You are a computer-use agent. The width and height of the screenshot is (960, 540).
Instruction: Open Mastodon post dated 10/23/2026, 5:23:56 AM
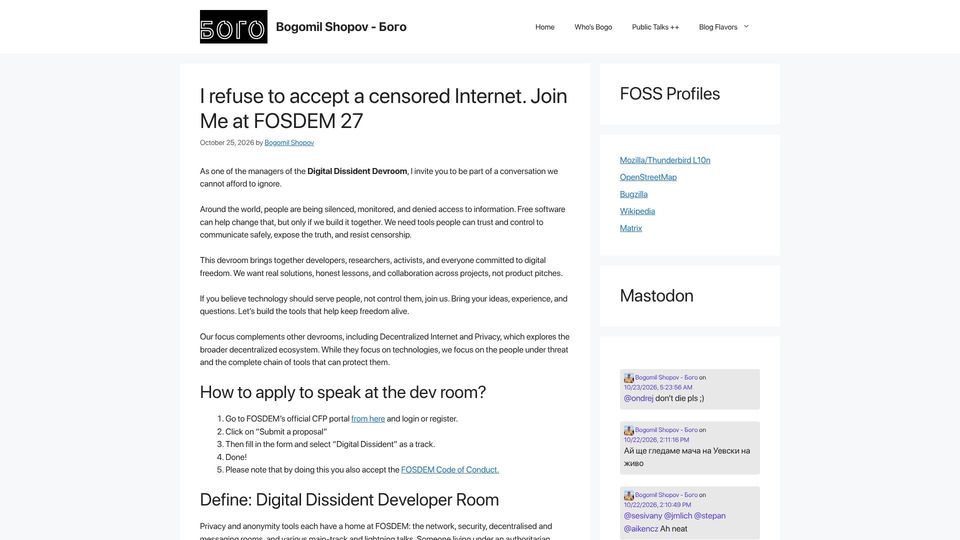[x=658, y=387]
